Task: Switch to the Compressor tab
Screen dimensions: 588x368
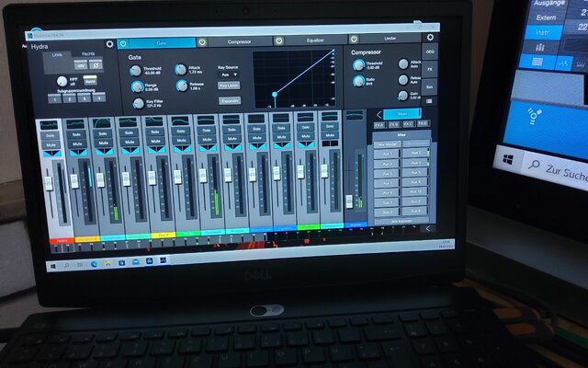Action: pos(240,41)
